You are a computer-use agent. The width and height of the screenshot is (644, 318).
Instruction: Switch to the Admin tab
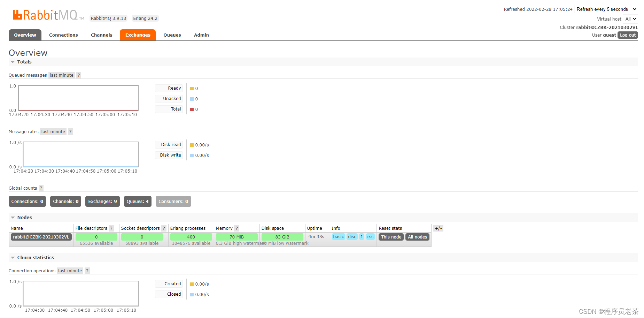click(x=201, y=35)
